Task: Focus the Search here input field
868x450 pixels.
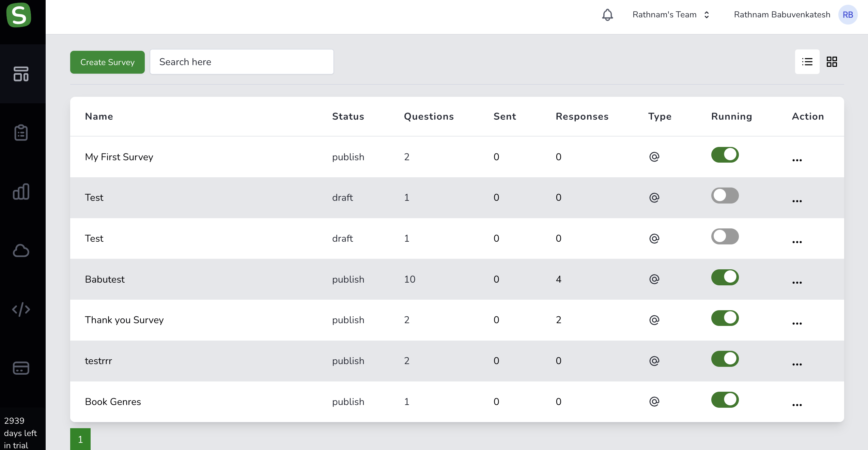Action: coord(242,62)
